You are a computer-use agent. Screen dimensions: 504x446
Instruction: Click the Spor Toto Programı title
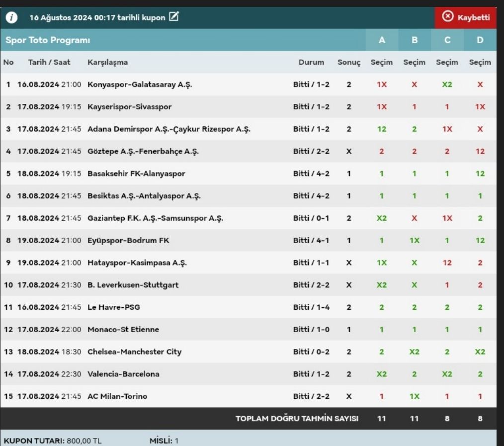tap(48, 40)
